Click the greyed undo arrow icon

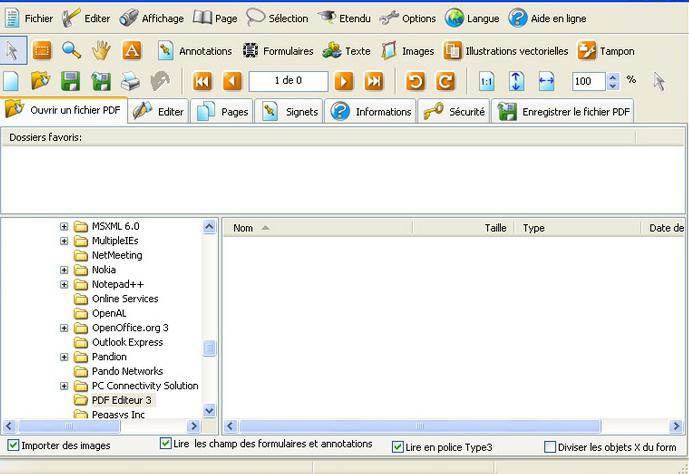[160, 81]
